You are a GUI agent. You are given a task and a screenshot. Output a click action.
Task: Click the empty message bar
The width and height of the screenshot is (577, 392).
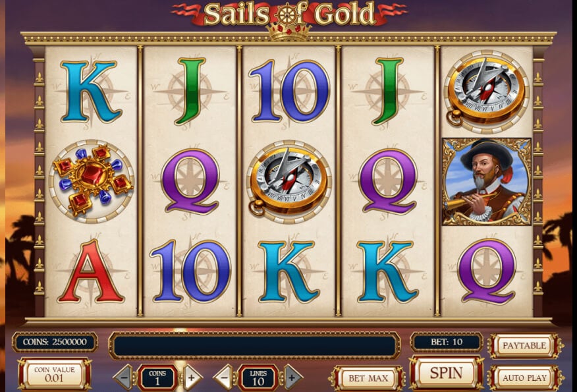point(255,346)
